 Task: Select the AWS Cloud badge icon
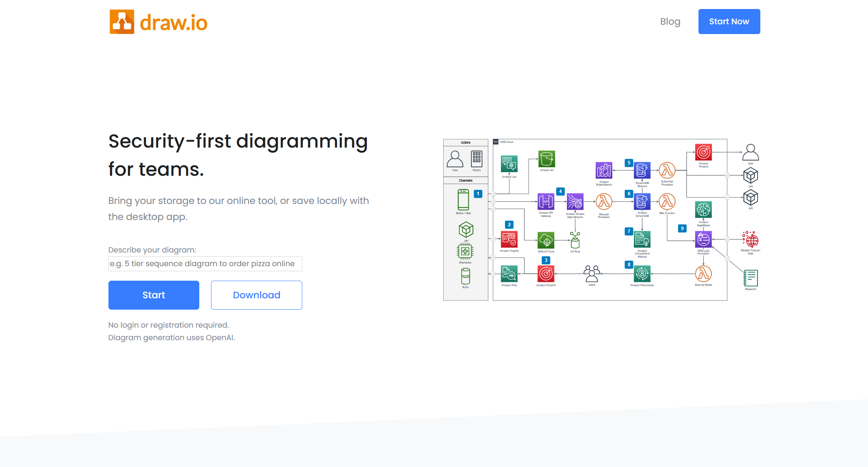coord(496,142)
